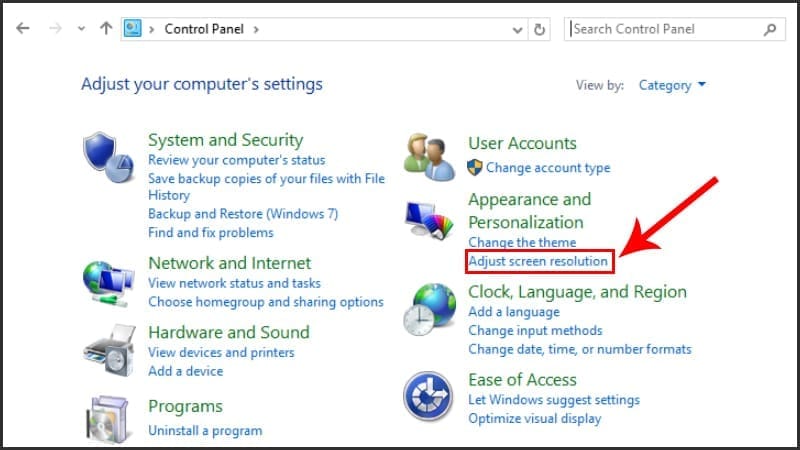
Task: Open Ease of Access category
Action: (x=522, y=380)
